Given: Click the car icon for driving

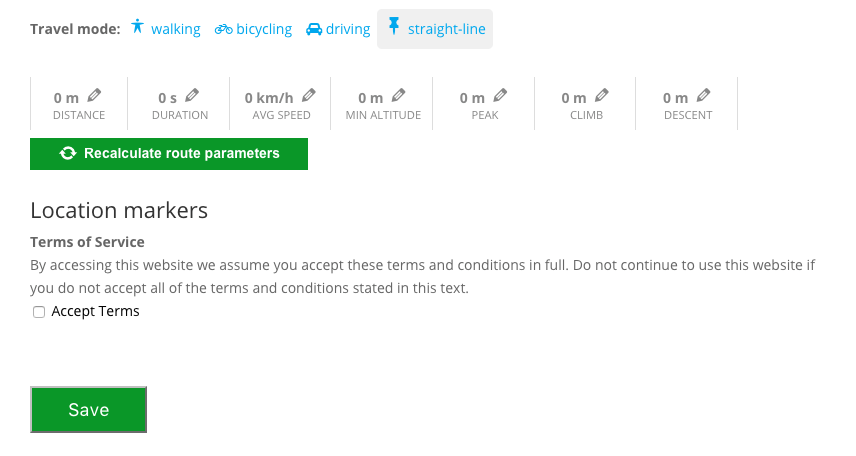Looking at the screenshot, I should point(314,29).
